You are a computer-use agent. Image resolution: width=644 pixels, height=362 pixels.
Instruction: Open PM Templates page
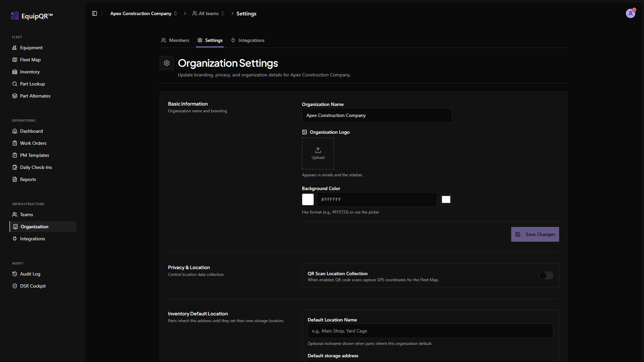(x=44, y=155)
